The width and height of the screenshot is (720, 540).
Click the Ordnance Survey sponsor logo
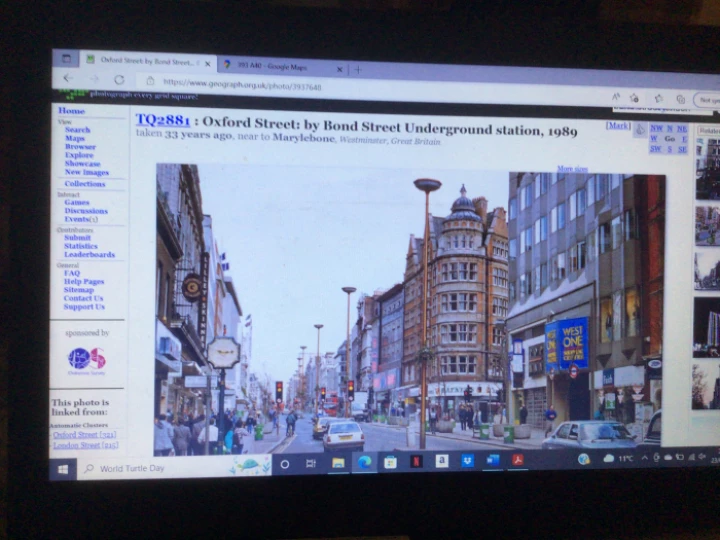tap(86, 358)
